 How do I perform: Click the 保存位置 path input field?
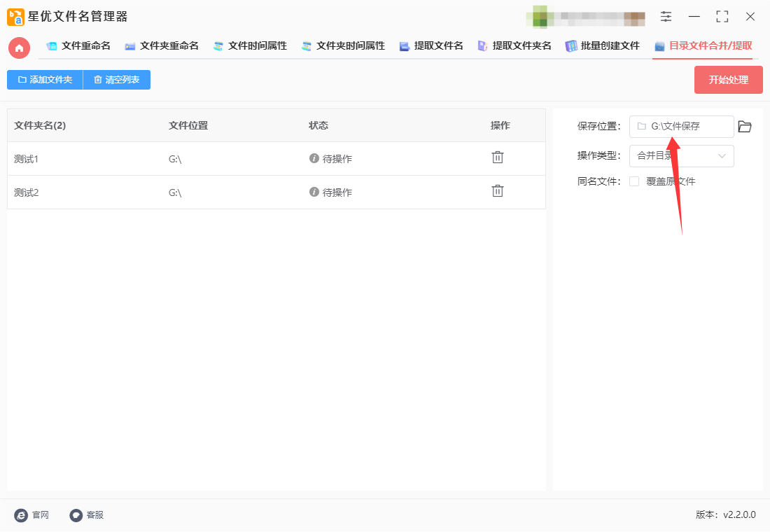[x=682, y=126]
